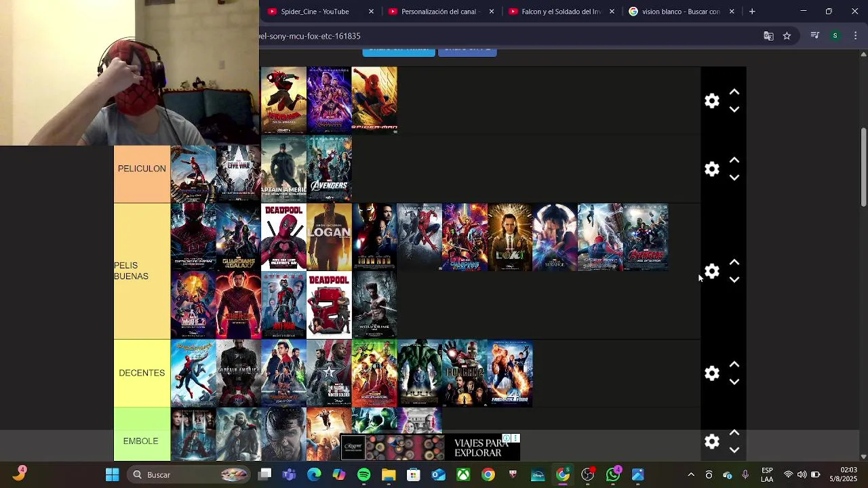This screenshot has height=488, width=868.
Task: Move the Avengers Endgame row up
Action: pyautogui.click(x=734, y=92)
